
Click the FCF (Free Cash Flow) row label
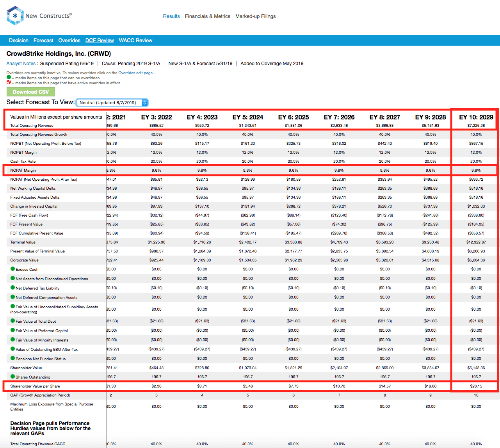pos(29,215)
